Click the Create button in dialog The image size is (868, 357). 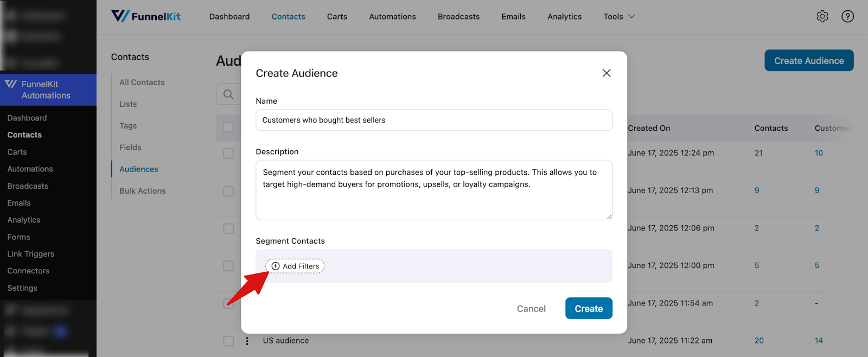click(589, 308)
